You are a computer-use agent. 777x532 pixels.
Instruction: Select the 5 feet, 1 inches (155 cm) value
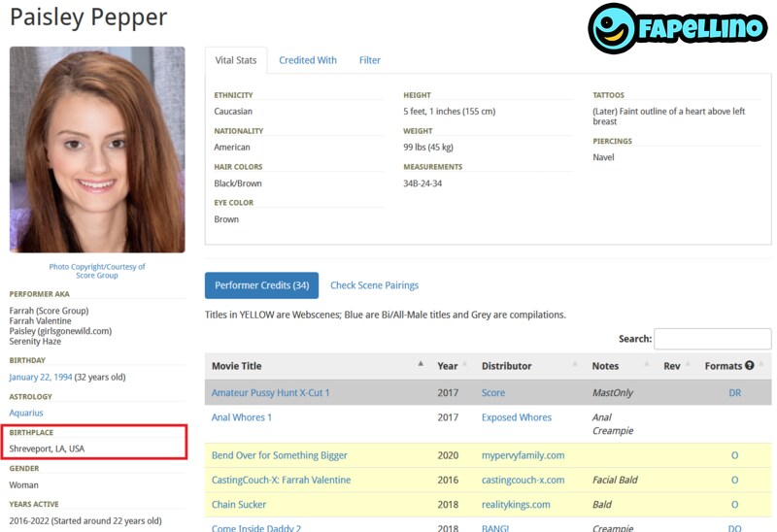coord(450,112)
